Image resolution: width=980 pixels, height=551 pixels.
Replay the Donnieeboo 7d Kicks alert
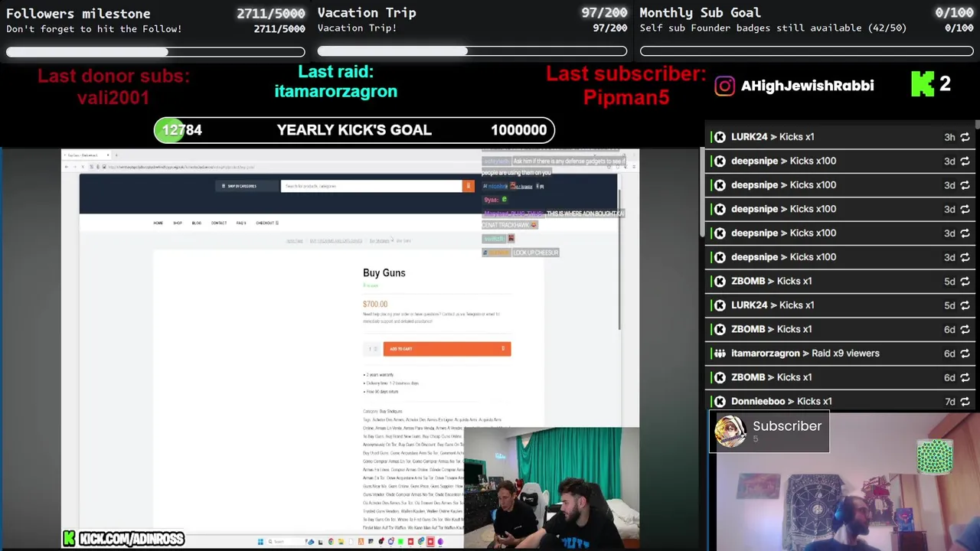click(x=965, y=402)
